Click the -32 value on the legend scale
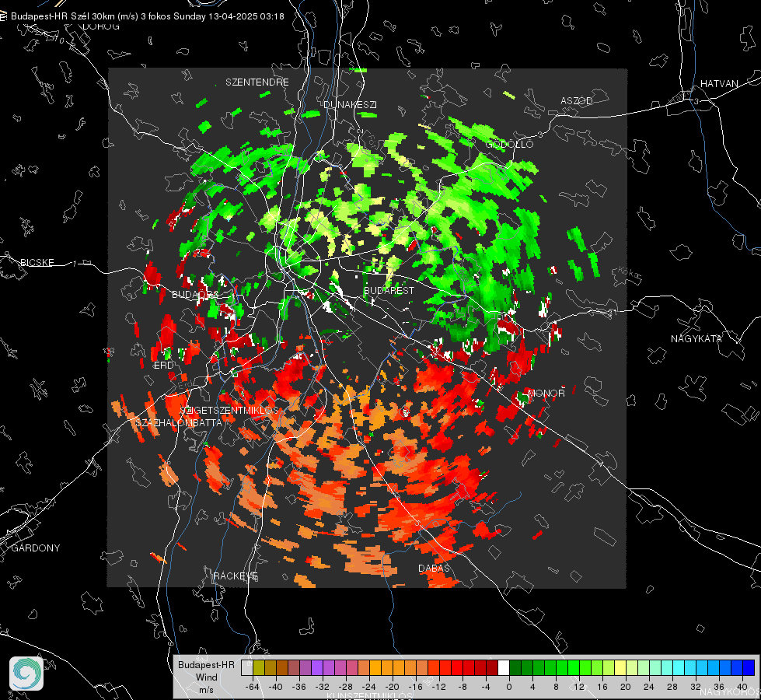Viewport: 761px width, 700px height. (x=323, y=687)
